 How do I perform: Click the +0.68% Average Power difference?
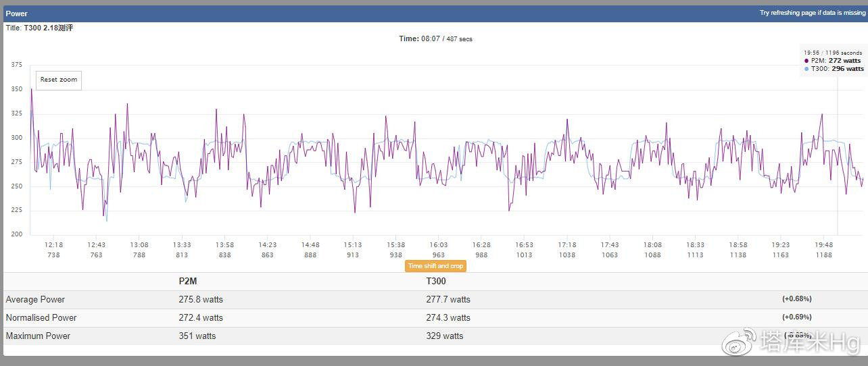point(796,299)
